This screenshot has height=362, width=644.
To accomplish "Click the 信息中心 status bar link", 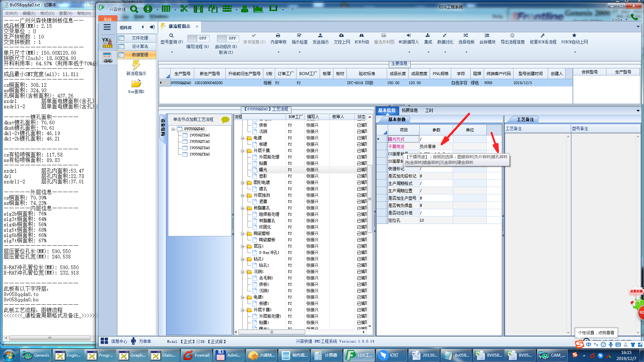I will [119, 341].
